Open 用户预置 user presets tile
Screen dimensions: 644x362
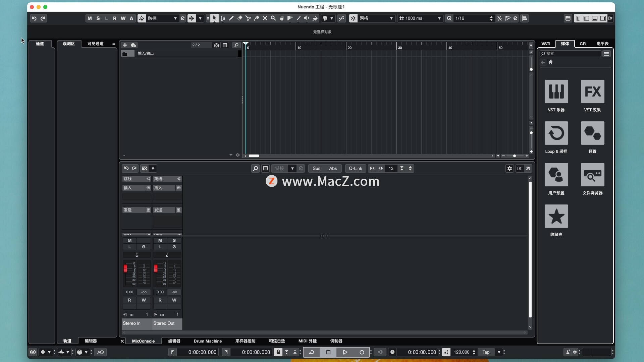pyautogui.click(x=556, y=175)
